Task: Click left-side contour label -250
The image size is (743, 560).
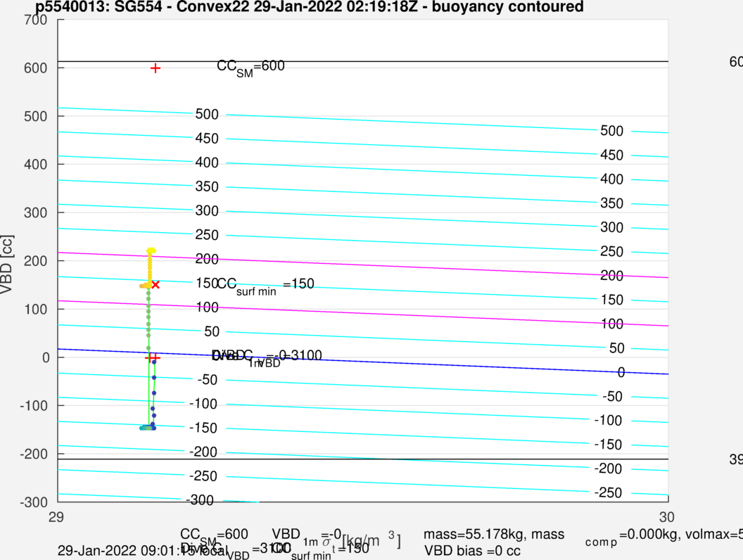Action: click(203, 476)
